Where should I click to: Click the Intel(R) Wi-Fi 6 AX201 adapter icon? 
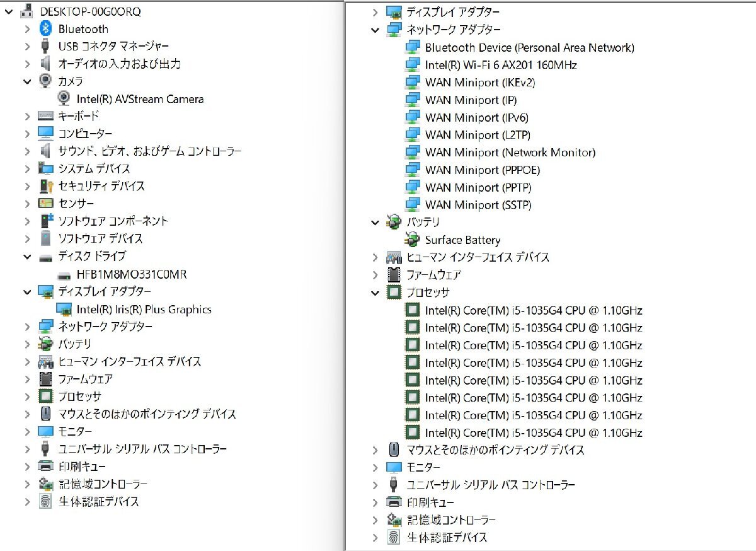(413, 64)
